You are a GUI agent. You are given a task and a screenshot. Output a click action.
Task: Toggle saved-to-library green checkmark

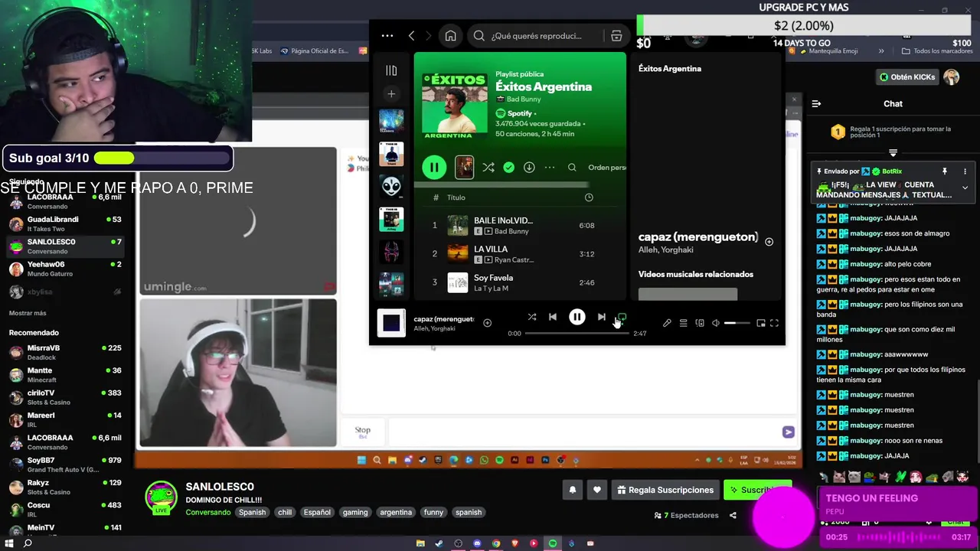509,167
